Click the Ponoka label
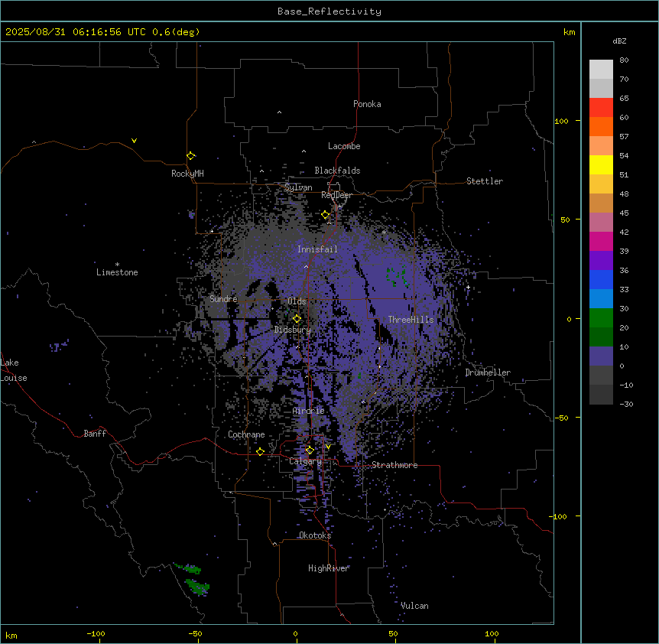Viewport: 659px width, 644px height. point(367,104)
